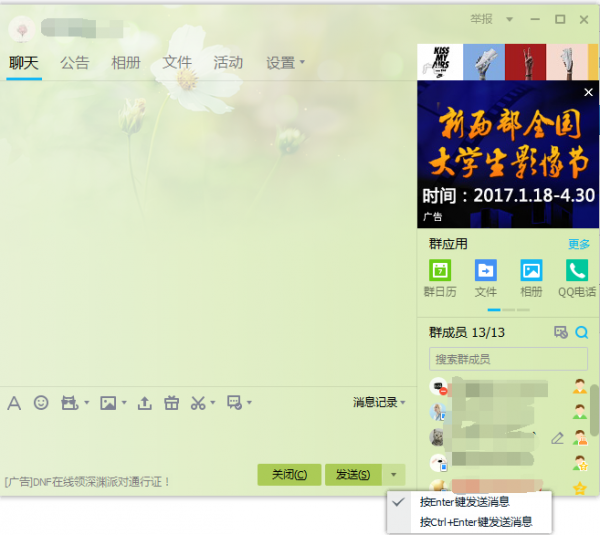This screenshot has height=535, width=600.
Task: Click the 搜索群成员 search field
Action: pyautogui.click(x=508, y=359)
